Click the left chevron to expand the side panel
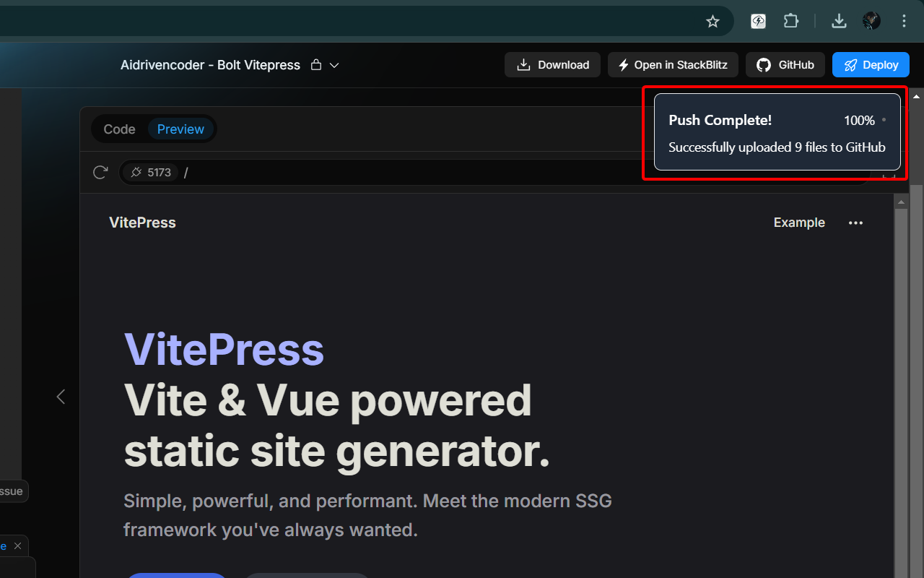The width and height of the screenshot is (924, 578). tap(61, 397)
